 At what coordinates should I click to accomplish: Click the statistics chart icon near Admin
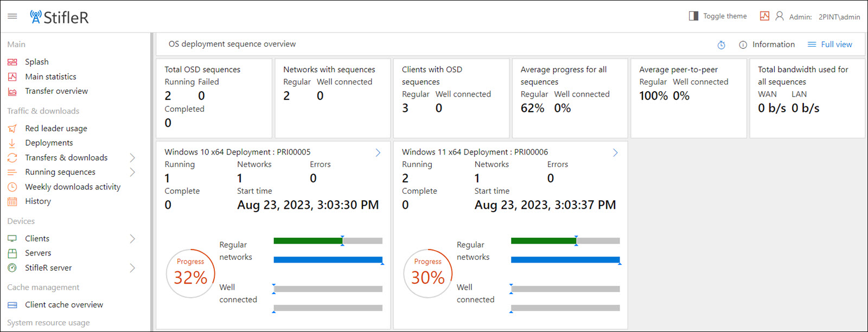point(764,16)
